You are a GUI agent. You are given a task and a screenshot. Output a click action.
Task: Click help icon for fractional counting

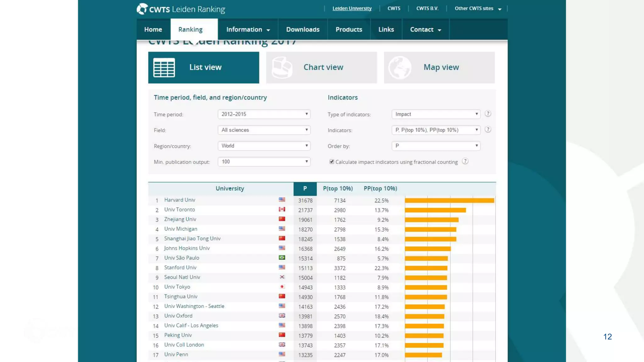pos(465,161)
